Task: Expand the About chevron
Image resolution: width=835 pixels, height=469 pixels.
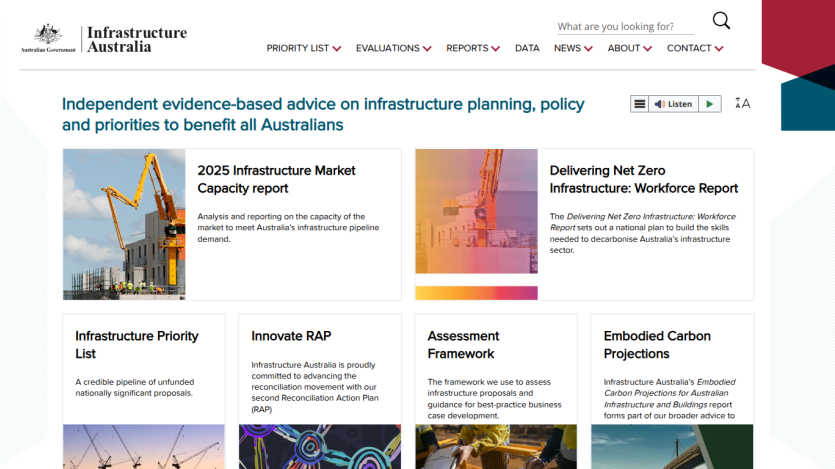Action: point(648,49)
